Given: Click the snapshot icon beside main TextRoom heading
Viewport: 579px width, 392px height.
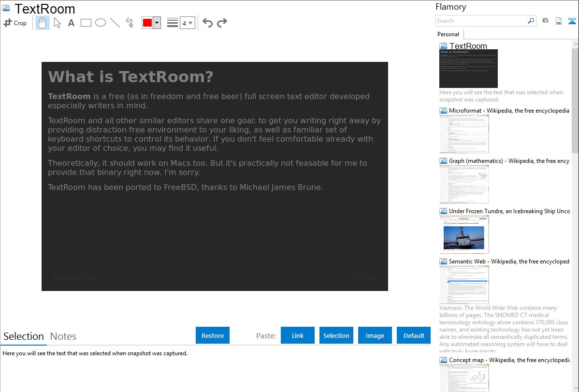Looking at the screenshot, I should (x=6, y=8).
